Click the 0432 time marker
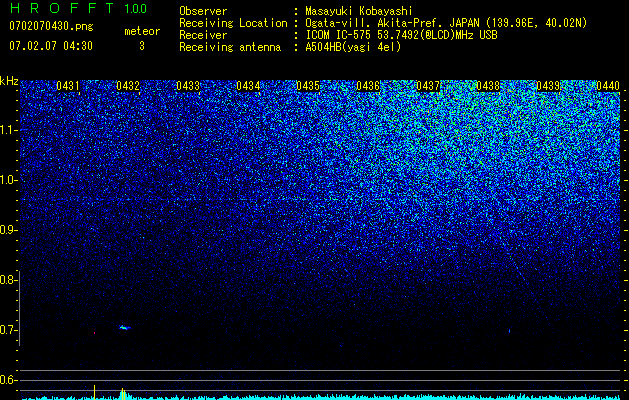Viewport: 629px width, 400px height. point(128,86)
